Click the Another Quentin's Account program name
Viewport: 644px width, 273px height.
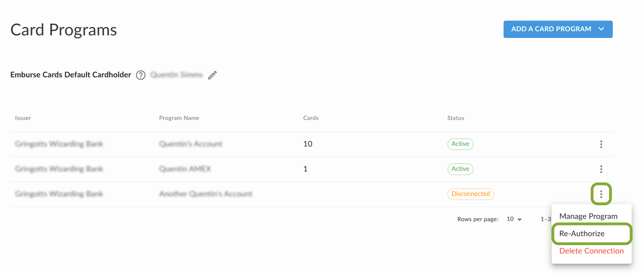[x=206, y=194]
